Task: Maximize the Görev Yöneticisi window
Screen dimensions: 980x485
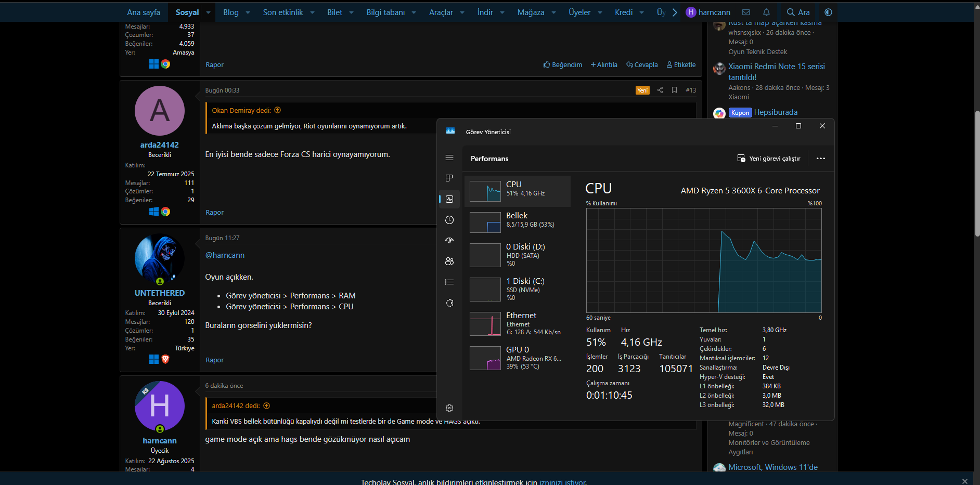Action: pyautogui.click(x=798, y=126)
